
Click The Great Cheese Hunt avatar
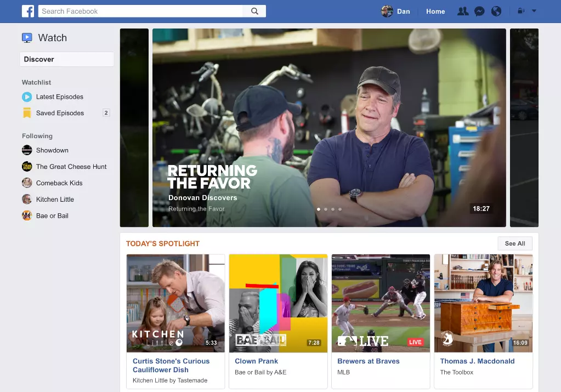tap(27, 166)
